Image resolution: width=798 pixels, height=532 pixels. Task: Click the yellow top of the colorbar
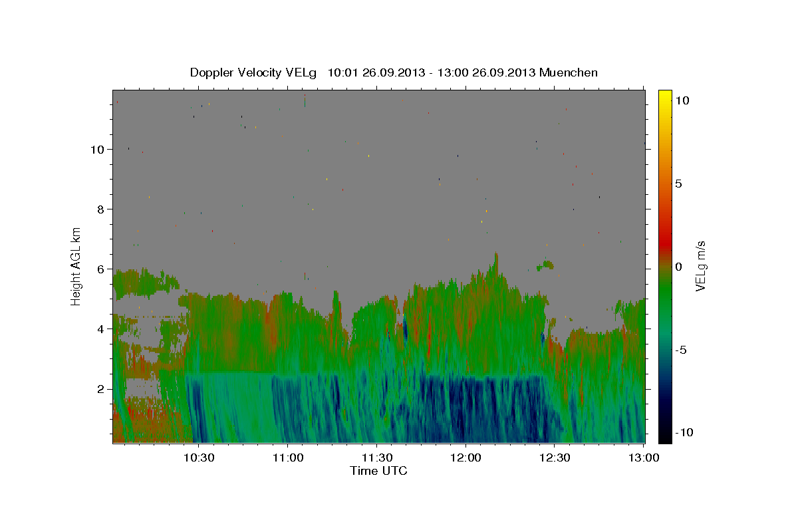click(665, 94)
